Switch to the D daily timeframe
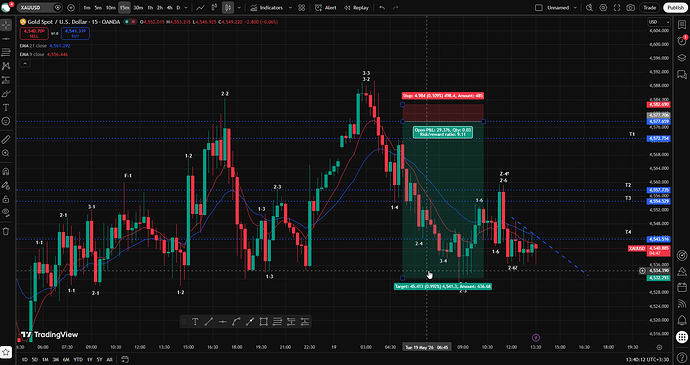 point(178,7)
